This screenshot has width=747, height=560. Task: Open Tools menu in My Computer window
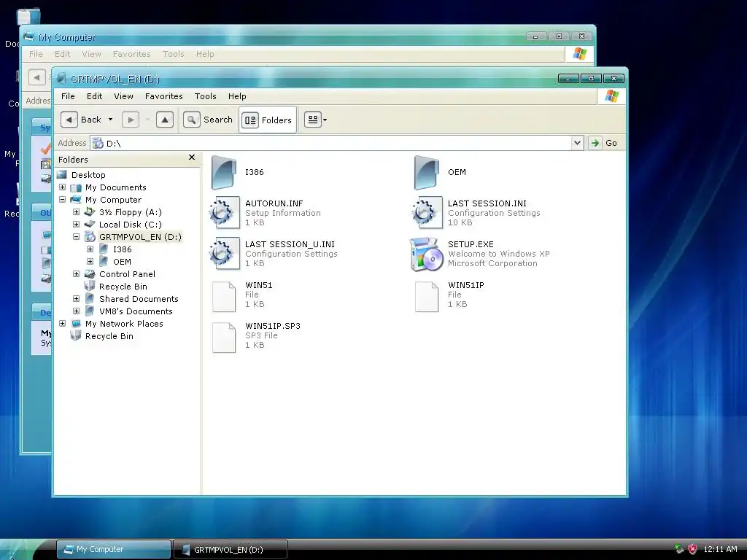coord(173,54)
